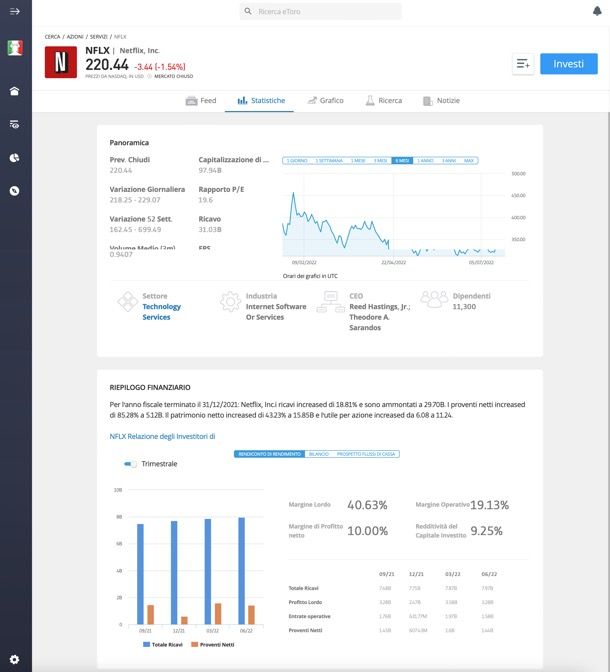Select the 1 Mese chart range
Image resolution: width=610 pixels, height=672 pixels.
coord(358,161)
